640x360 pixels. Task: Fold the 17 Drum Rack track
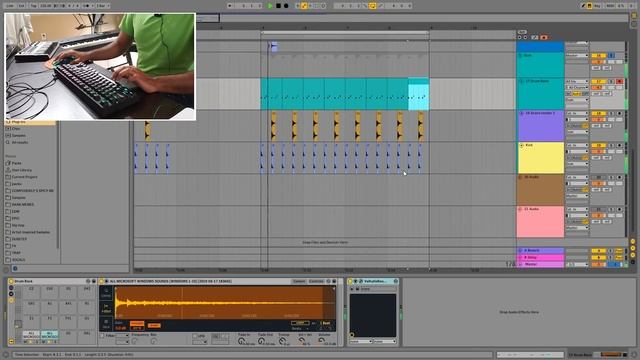pos(521,81)
